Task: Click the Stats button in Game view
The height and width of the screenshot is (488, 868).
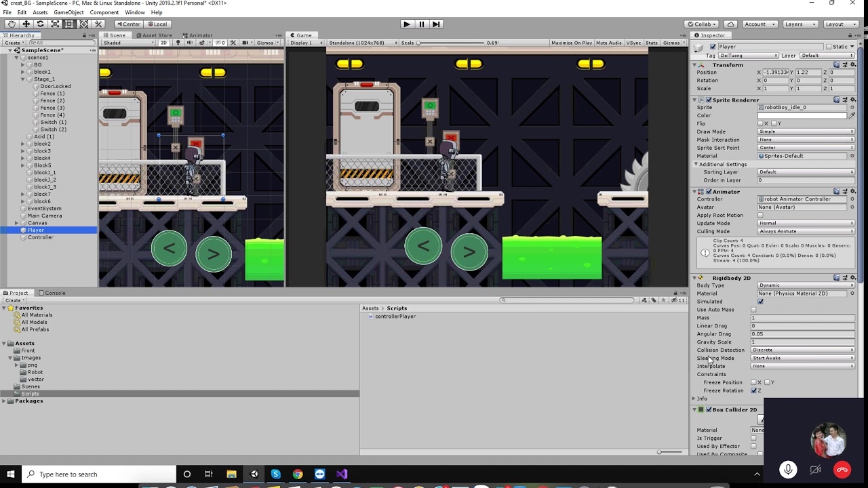Action: 652,43
